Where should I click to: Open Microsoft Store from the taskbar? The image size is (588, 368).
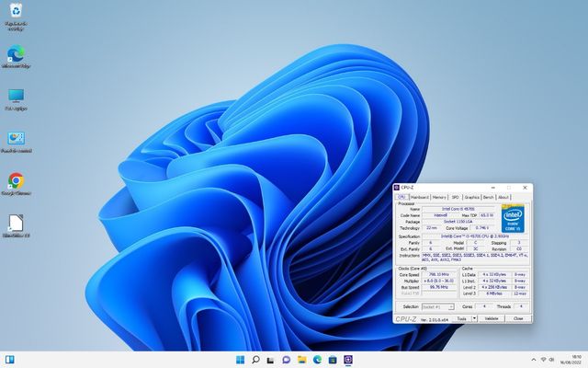point(333,360)
